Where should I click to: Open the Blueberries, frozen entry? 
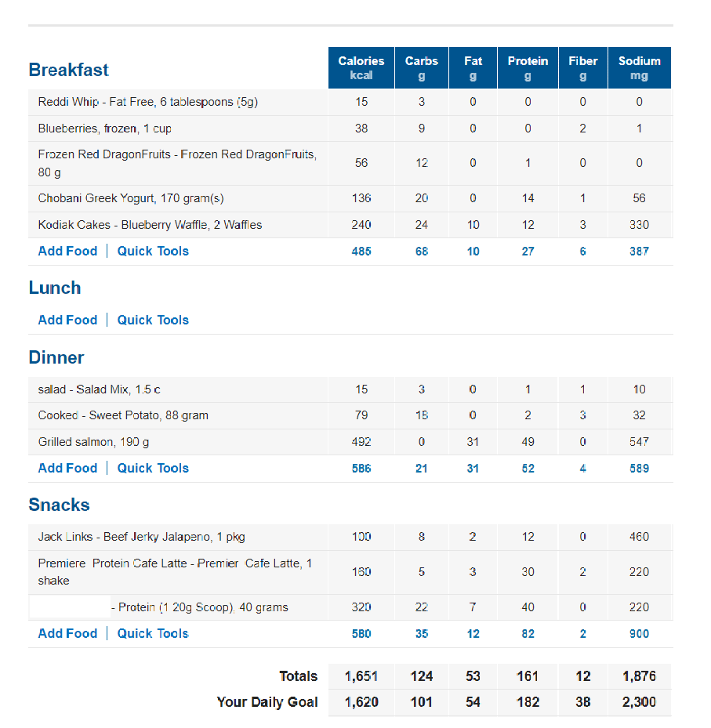pos(104,129)
